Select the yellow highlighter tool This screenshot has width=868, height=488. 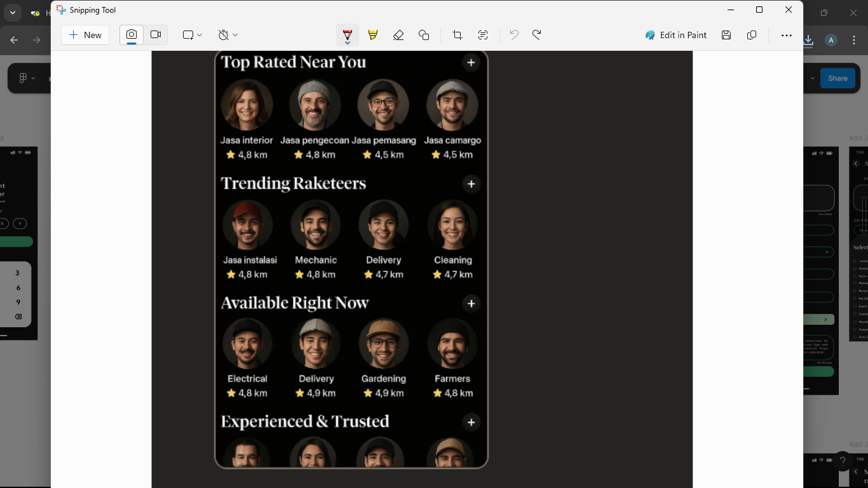[373, 35]
